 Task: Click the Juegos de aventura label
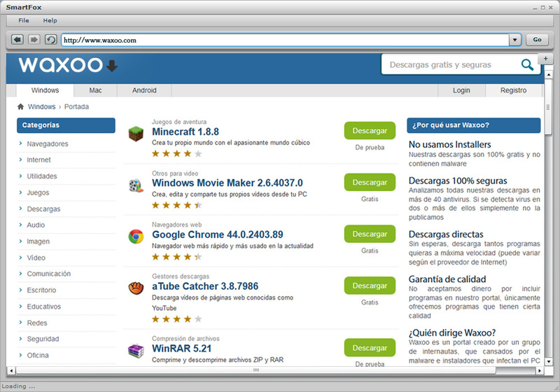[179, 122]
